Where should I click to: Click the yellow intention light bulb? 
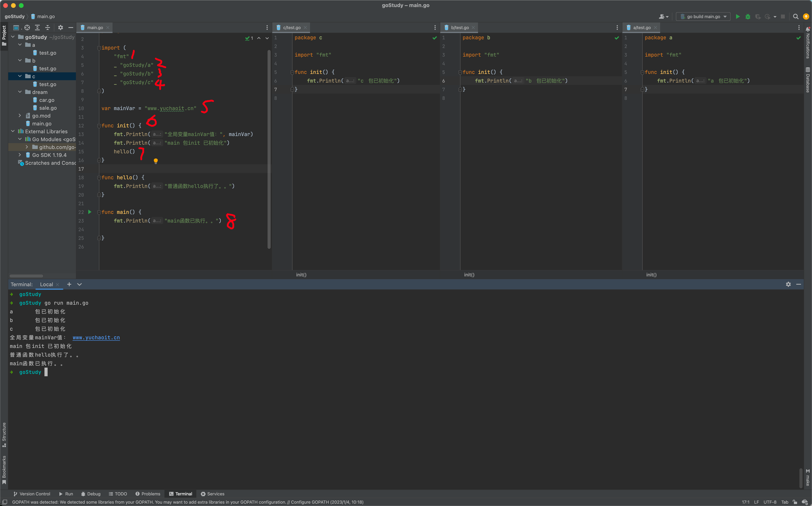[156, 161]
